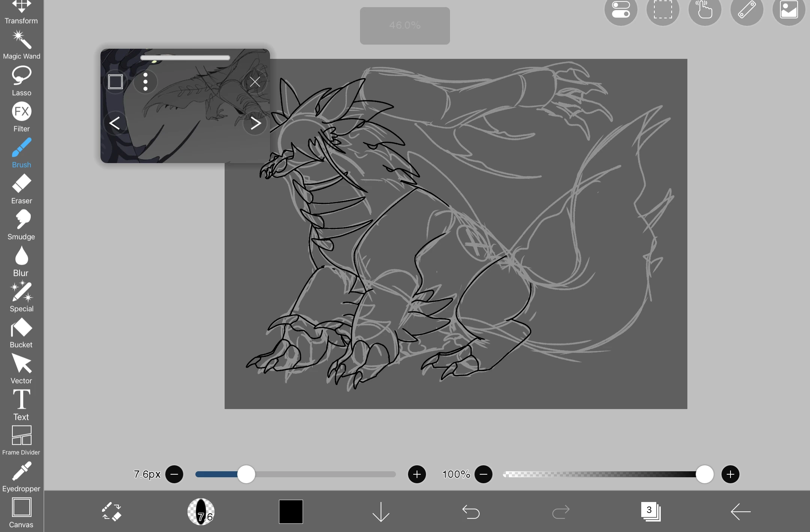Select the Text tool

pos(21,402)
